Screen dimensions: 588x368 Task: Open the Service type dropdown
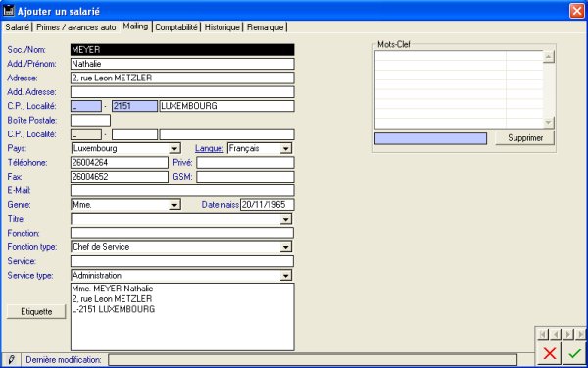[x=286, y=276]
